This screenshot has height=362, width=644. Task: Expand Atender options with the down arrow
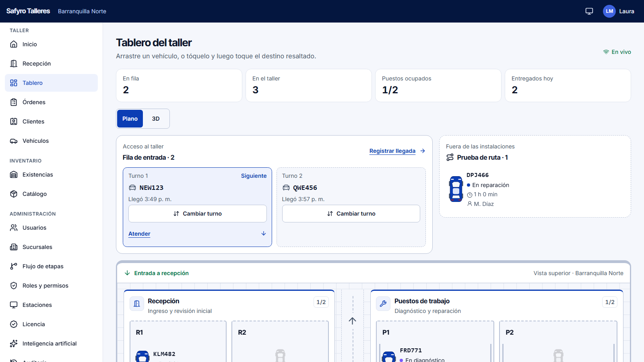click(264, 233)
